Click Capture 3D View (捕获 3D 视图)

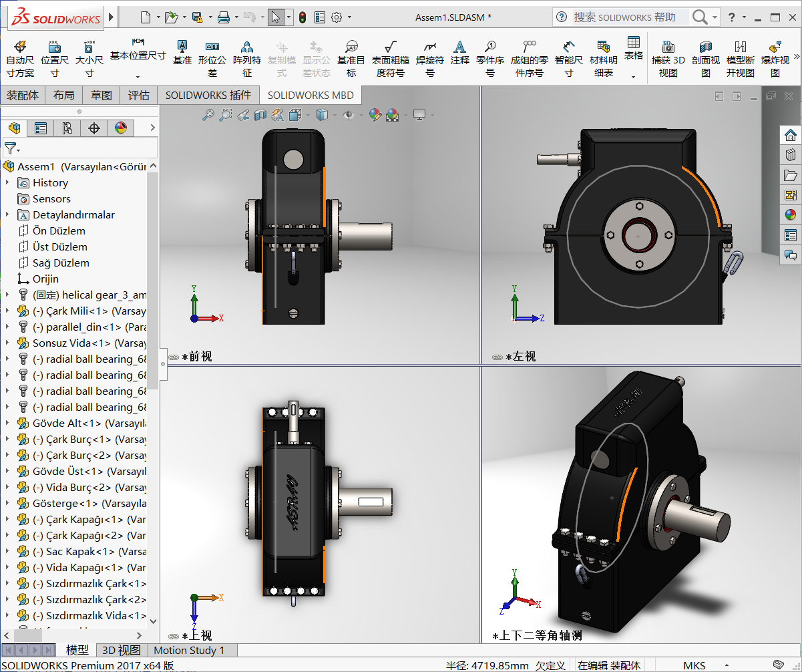coord(668,58)
